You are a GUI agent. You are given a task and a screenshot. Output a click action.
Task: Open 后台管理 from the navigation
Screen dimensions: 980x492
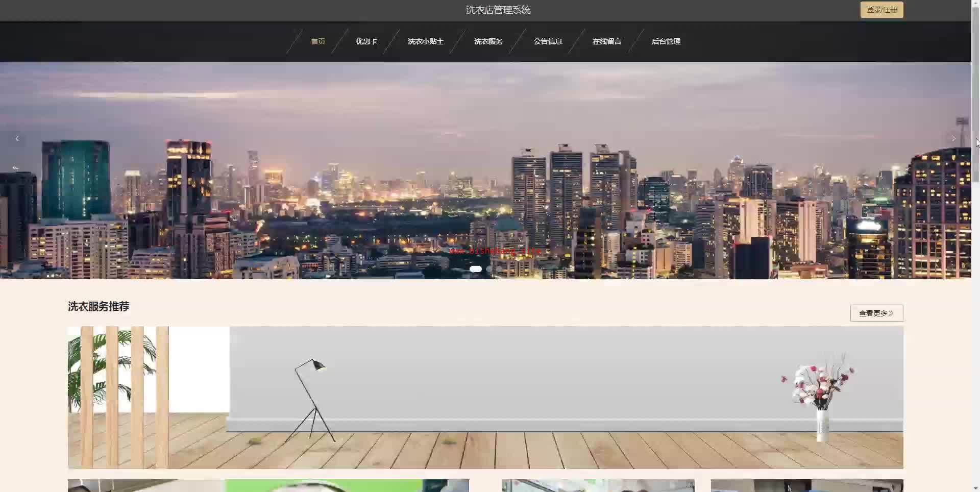click(x=666, y=41)
